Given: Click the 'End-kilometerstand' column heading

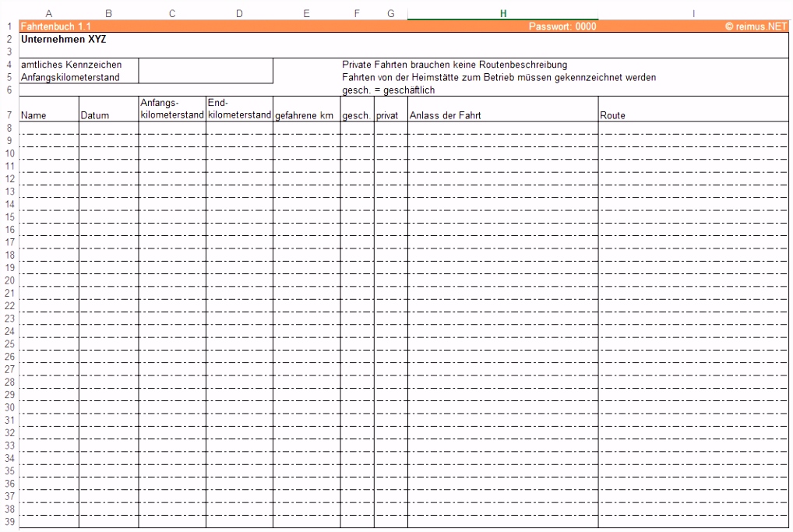Looking at the screenshot, I should [239, 109].
